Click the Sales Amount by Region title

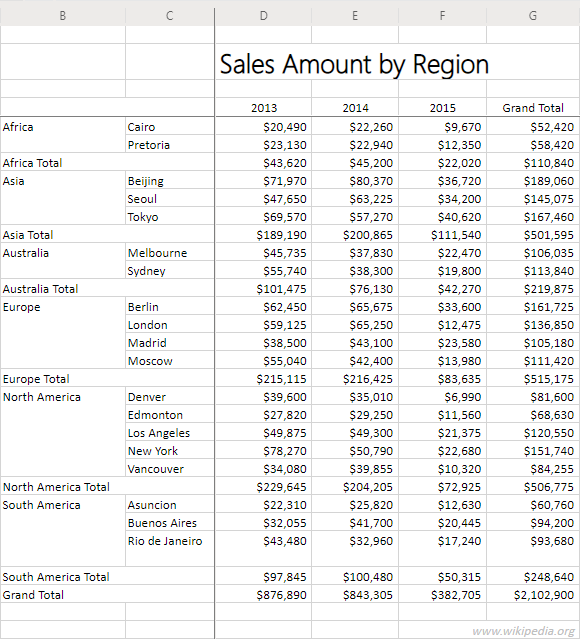pyautogui.click(x=354, y=64)
